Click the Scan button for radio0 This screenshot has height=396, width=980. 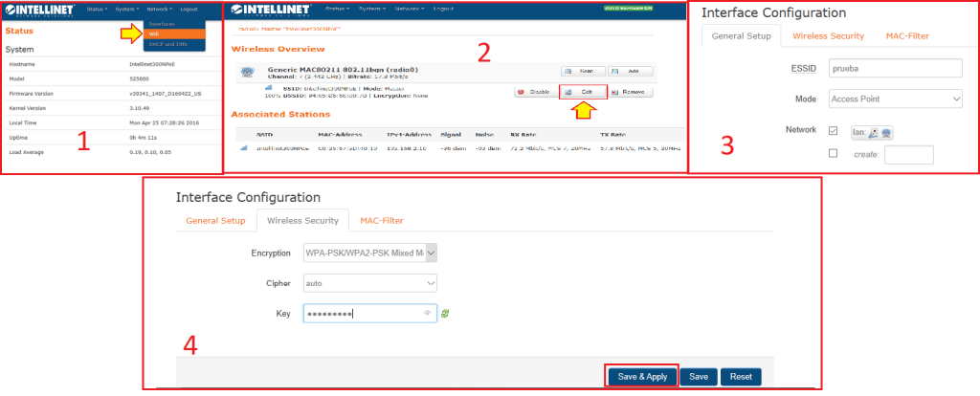[583, 72]
